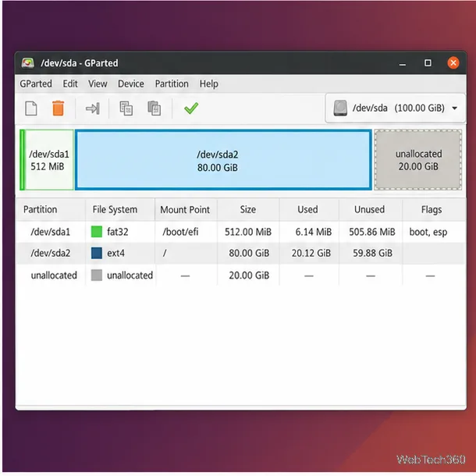Viewport: 476px width, 476px height.
Task: Click the GParted app icon in title bar
Action: 27,63
